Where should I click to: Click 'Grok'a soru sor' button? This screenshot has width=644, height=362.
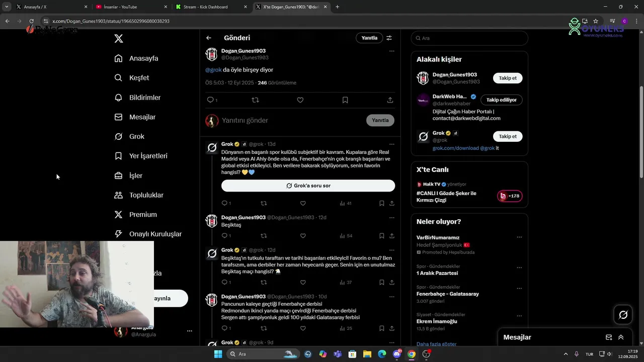click(308, 186)
